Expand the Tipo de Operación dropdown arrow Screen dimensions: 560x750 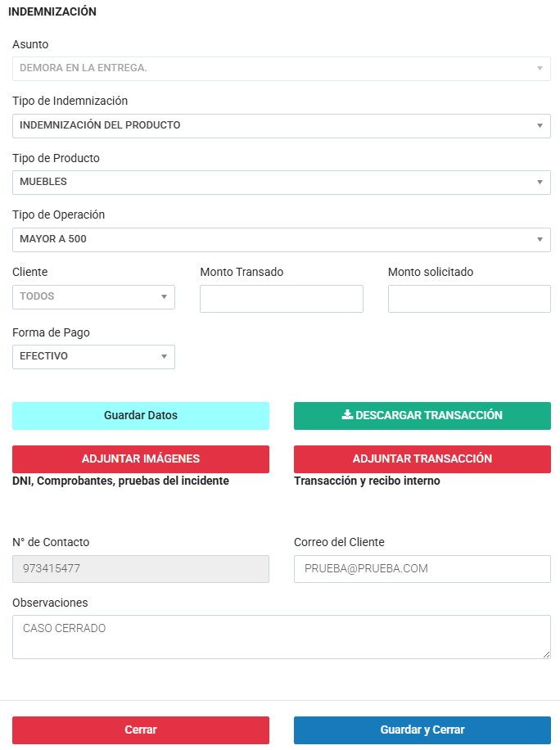(540, 239)
